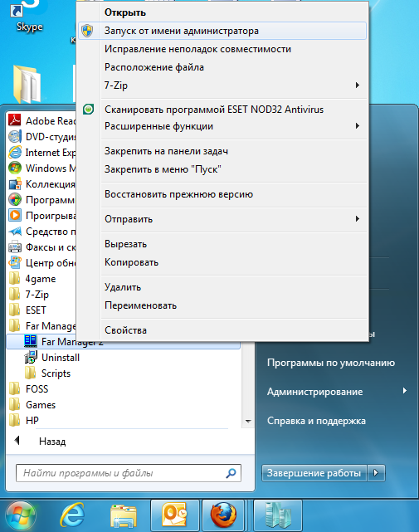Click the Windows Start orb
This screenshot has width=419, height=532.
click(x=21, y=515)
